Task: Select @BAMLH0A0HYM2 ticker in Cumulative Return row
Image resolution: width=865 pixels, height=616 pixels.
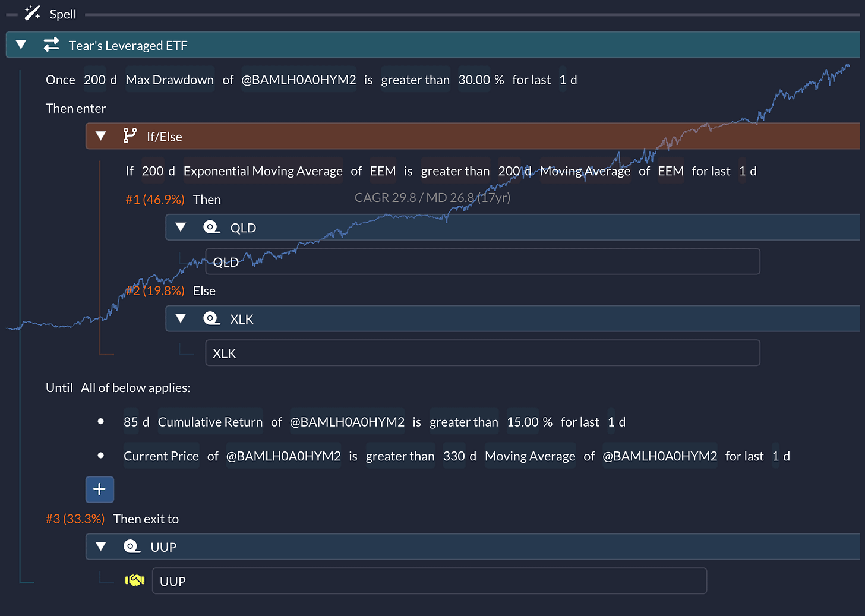Action: tap(348, 422)
